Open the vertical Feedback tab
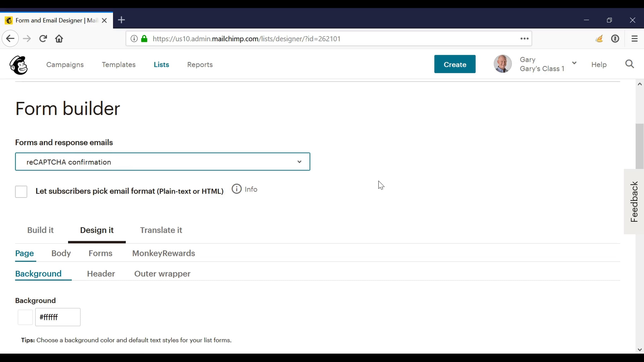Viewport: 644px width, 362px height. (634, 202)
